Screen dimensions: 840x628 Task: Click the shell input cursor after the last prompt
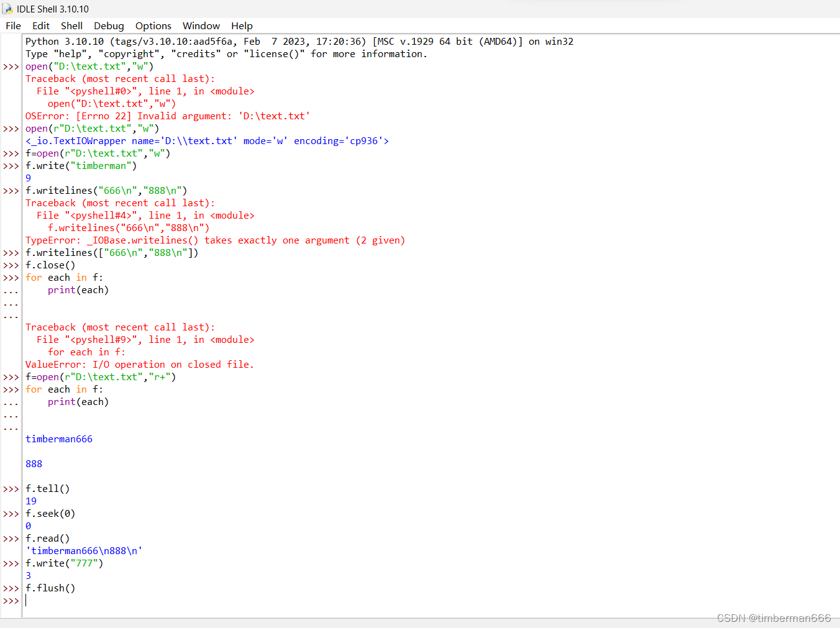(x=26, y=600)
